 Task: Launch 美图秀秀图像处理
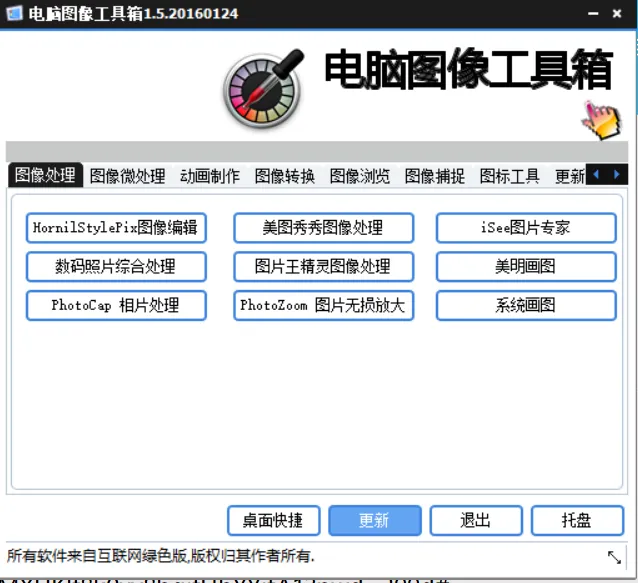coord(323,228)
